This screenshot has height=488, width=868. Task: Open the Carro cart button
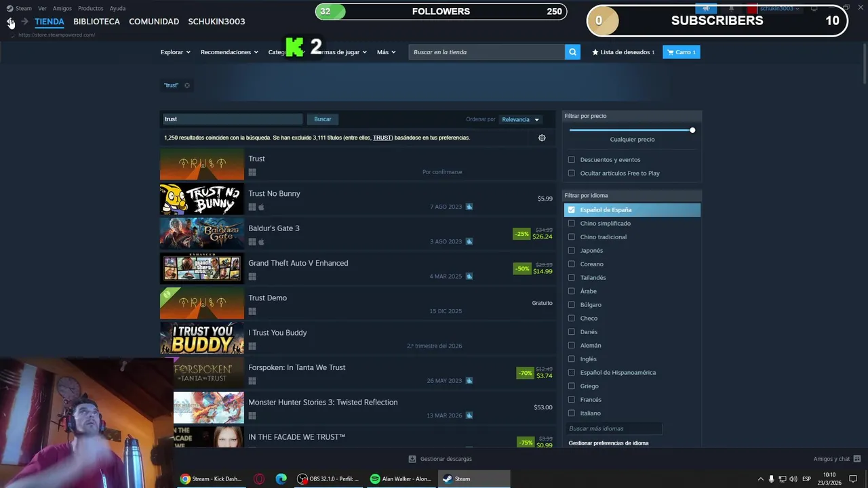pos(682,52)
